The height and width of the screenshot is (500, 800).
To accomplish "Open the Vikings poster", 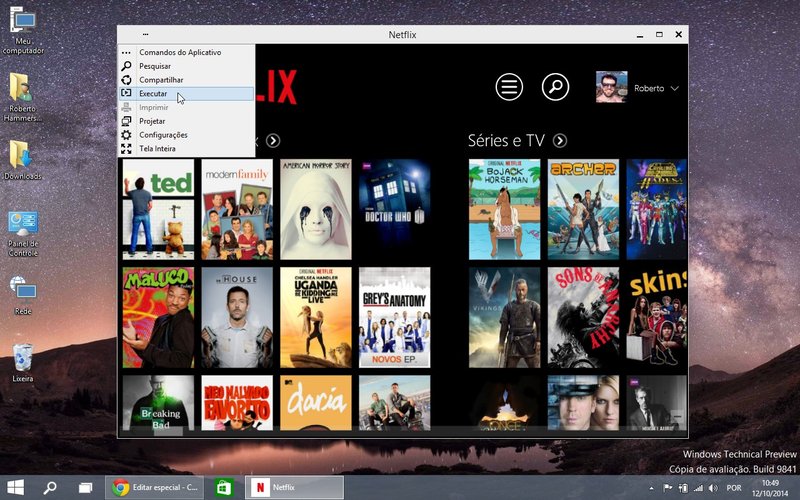I will 505,317.
